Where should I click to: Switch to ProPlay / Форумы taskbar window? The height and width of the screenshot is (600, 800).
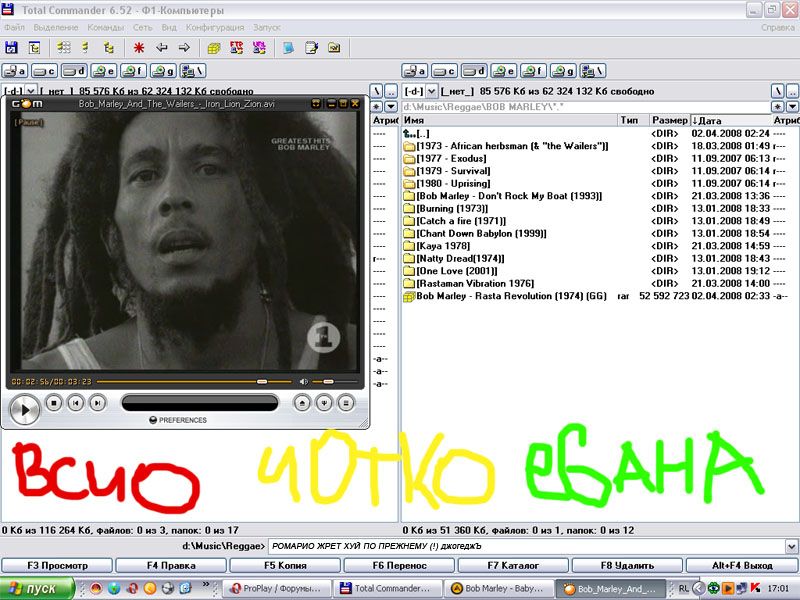click(276, 589)
